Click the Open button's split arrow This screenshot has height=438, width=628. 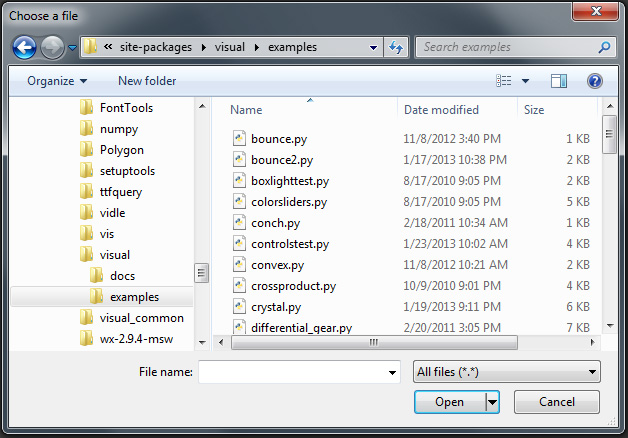(492, 402)
